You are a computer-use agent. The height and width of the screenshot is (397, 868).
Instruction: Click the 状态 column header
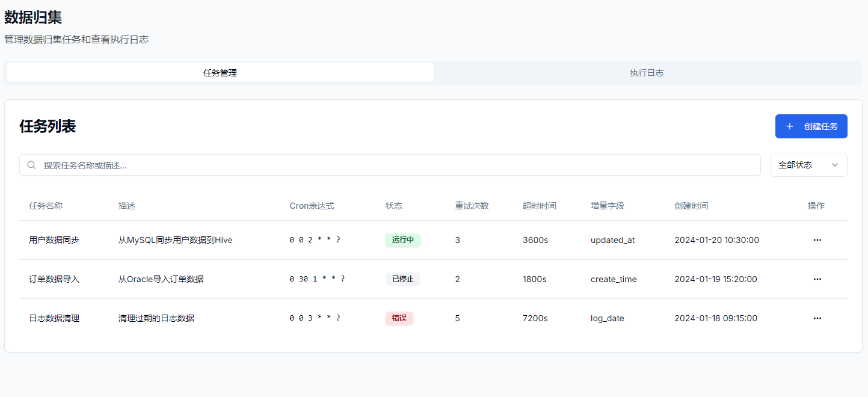click(394, 206)
